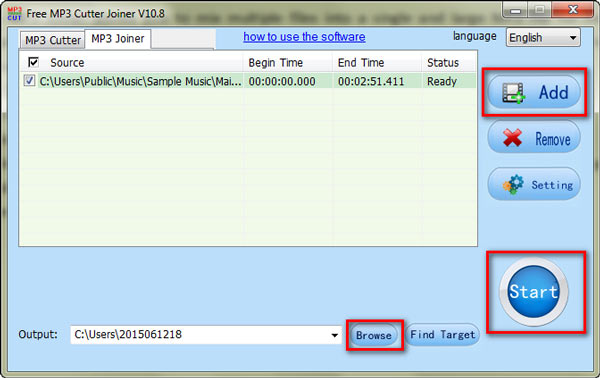This screenshot has height=378, width=600.
Task: Toggle the select-all checkbox beside Source
Action: coord(34,62)
